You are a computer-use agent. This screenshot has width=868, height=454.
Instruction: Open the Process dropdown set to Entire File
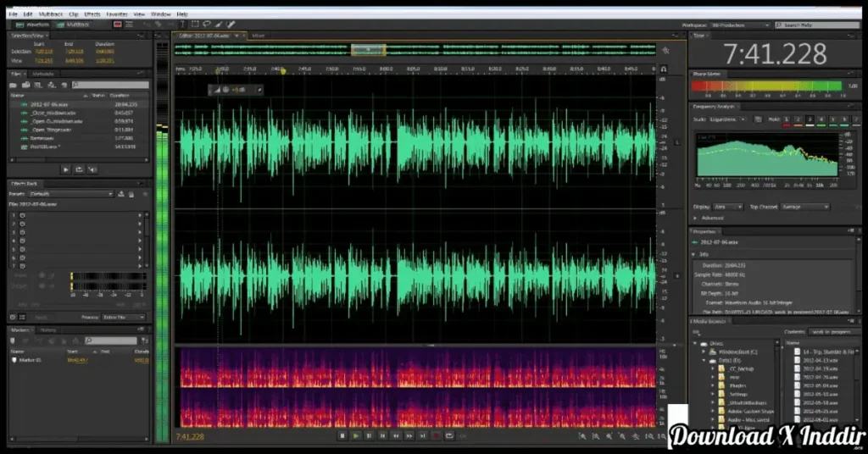124,318
